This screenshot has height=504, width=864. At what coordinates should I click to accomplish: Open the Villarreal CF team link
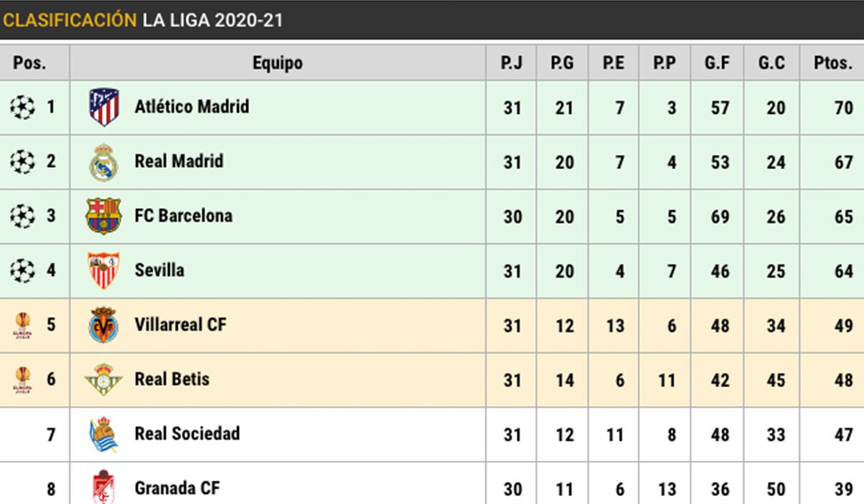(180, 324)
